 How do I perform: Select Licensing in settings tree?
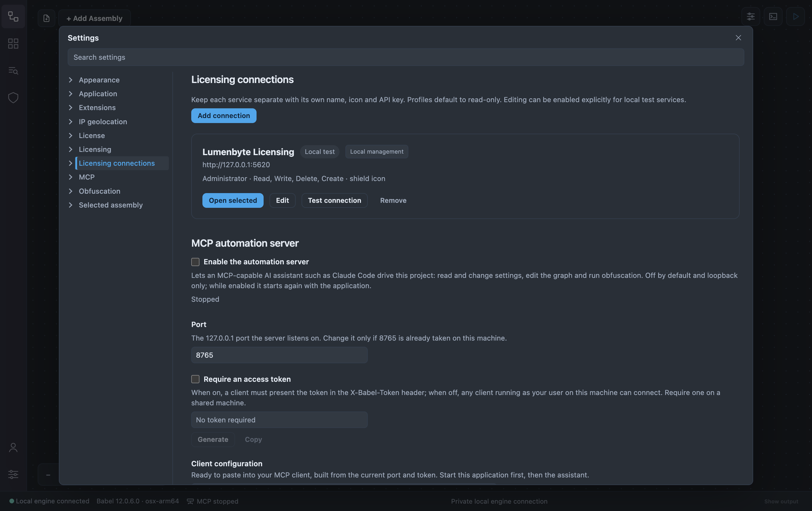tap(95, 150)
